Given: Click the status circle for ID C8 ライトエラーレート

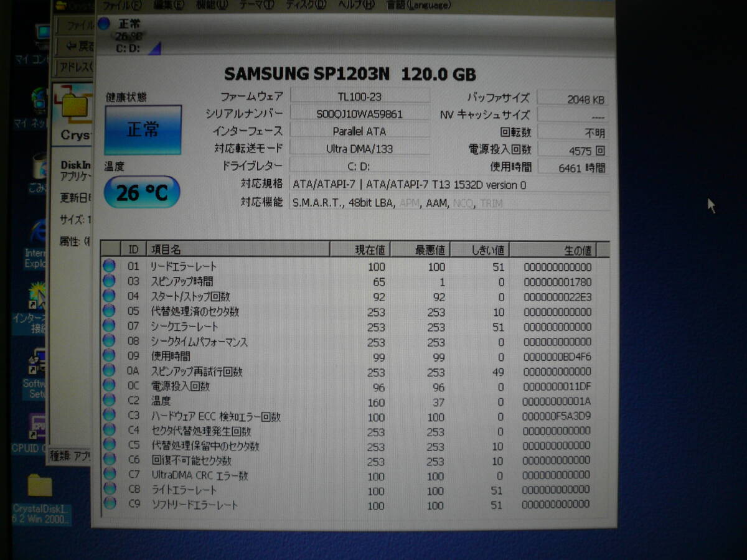Looking at the screenshot, I should coord(110,488).
